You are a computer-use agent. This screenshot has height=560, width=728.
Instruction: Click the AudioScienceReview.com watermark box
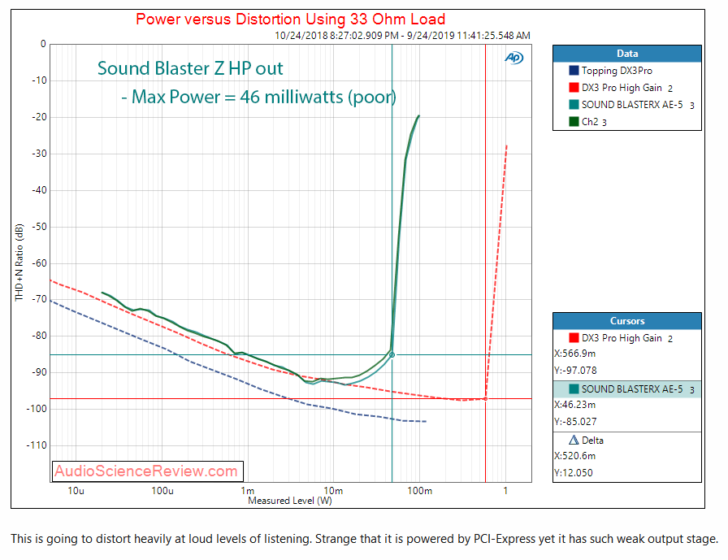click(148, 471)
